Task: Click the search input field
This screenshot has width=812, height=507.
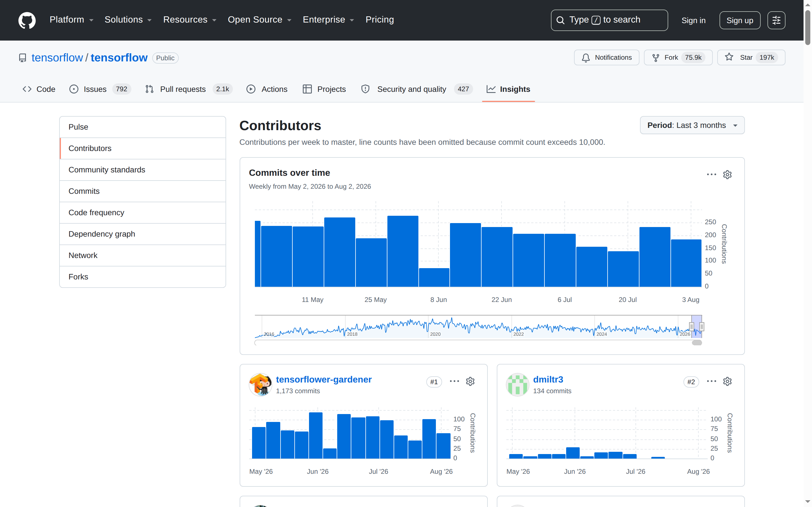Action: pyautogui.click(x=609, y=21)
